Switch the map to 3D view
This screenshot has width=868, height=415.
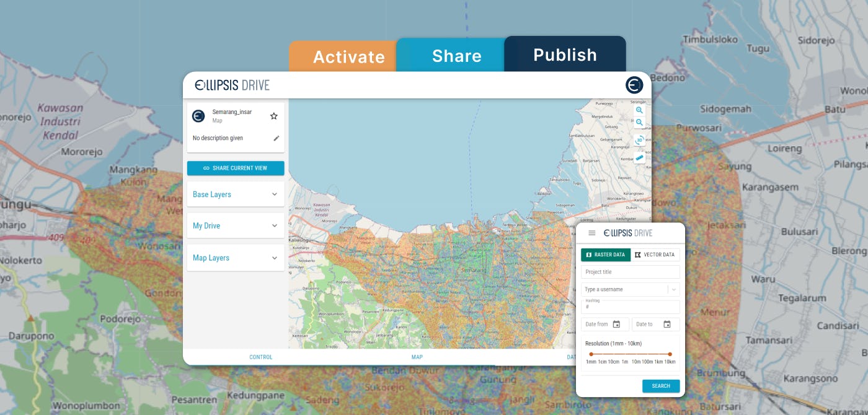coord(639,140)
